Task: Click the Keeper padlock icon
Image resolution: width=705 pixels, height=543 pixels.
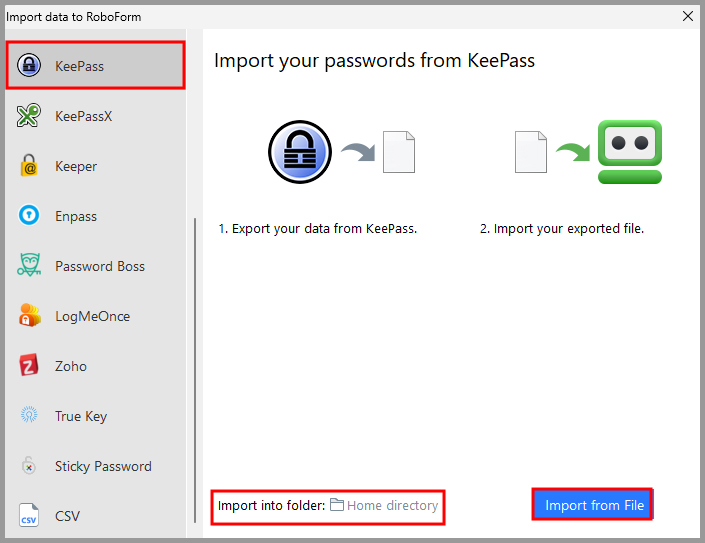Action: 29,167
